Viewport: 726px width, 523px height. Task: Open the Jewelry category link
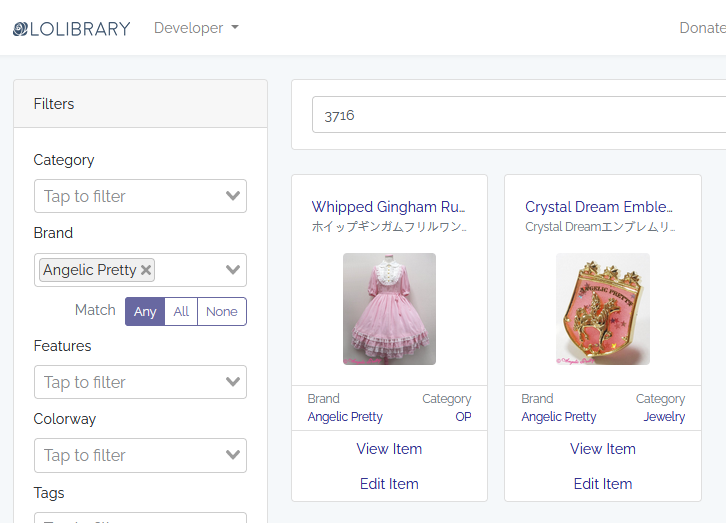[x=664, y=417]
